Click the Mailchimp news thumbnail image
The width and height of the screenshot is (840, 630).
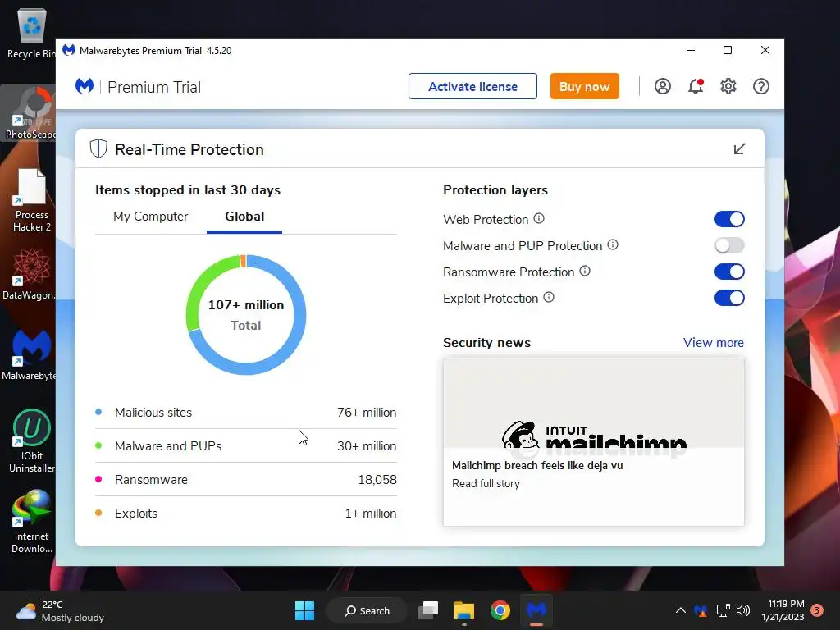594,404
